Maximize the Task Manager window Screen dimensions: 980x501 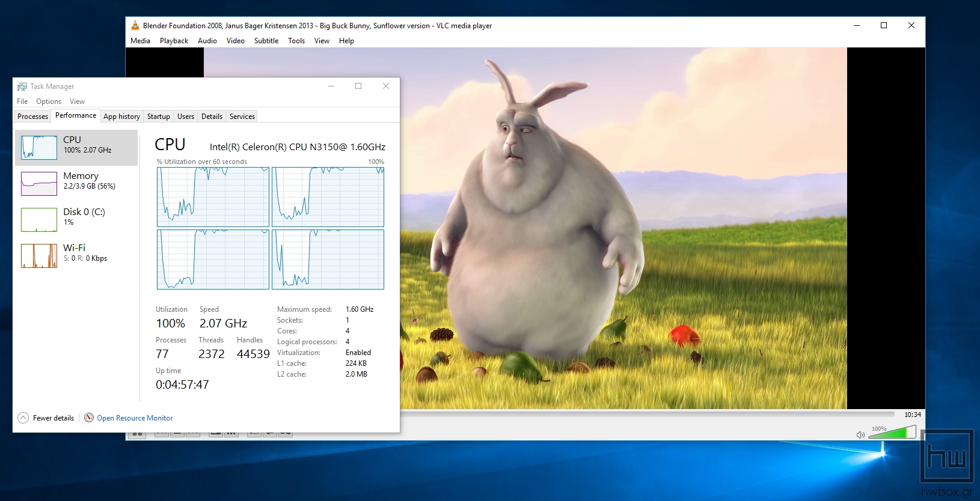click(x=358, y=86)
